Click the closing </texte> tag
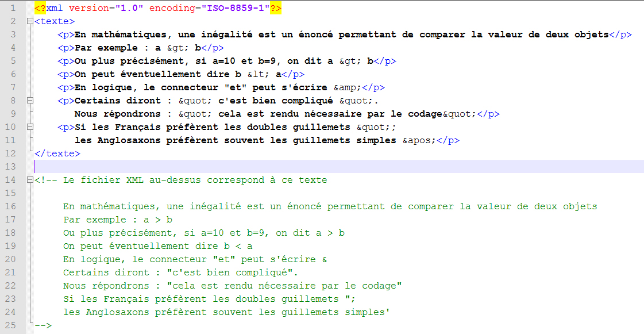Viewport: 644px width, 334px height. coord(57,153)
